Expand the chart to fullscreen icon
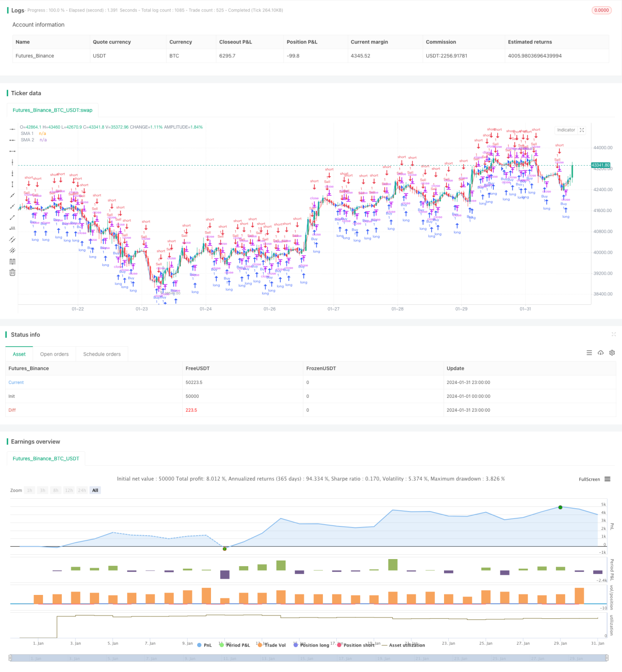This screenshot has width=622, height=672. (x=582, y=130)
